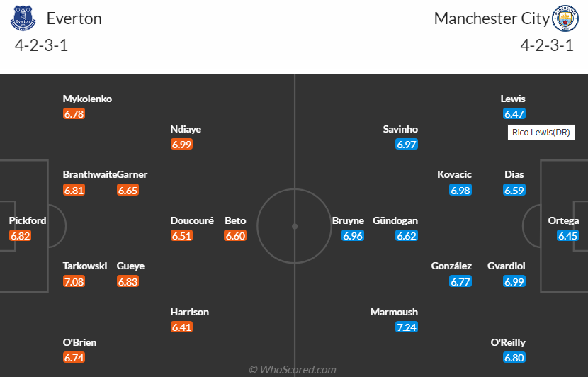Click Harrison's 6.41 rating badge
This screenshot has height=377, width=588.
[181, 327]
